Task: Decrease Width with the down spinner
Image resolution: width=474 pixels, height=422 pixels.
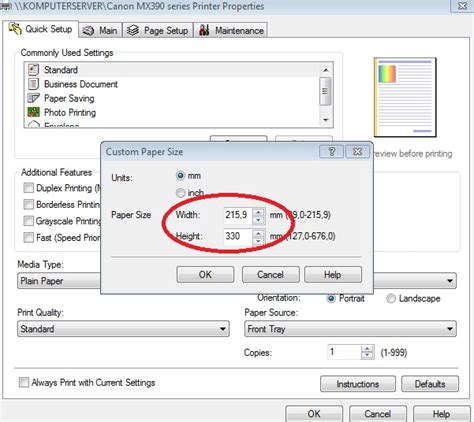Action: (259, 220)
